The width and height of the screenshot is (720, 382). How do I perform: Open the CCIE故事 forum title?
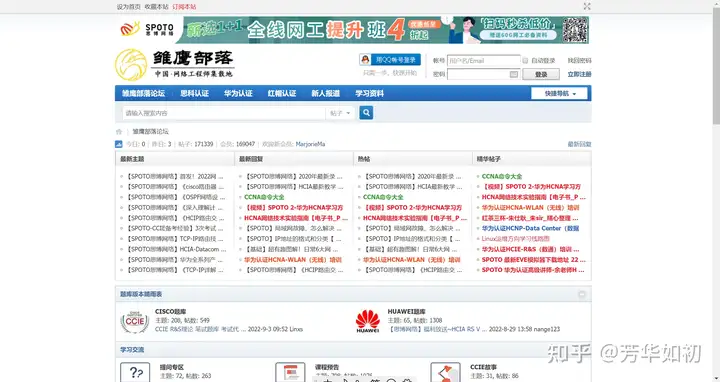click(484, 367)
